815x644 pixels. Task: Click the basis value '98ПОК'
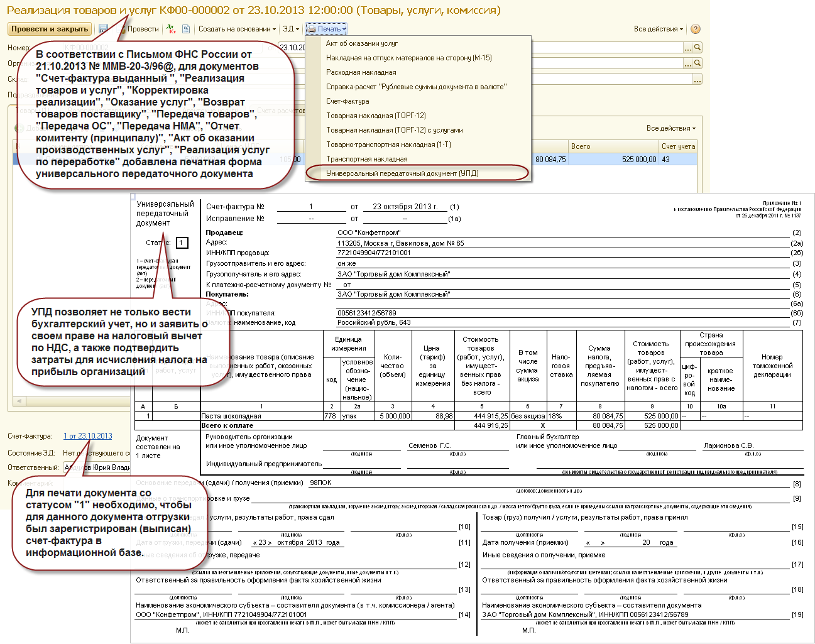point(320,483)
